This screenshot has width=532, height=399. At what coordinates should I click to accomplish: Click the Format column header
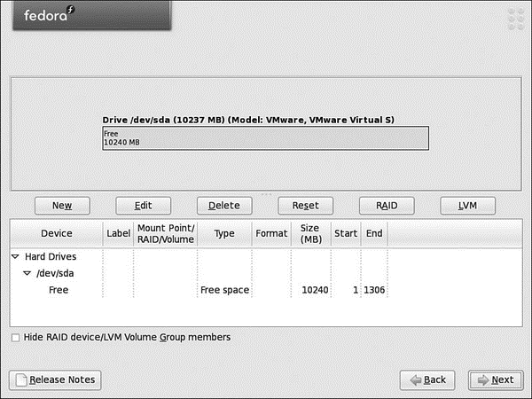click(x=271, y=233)
